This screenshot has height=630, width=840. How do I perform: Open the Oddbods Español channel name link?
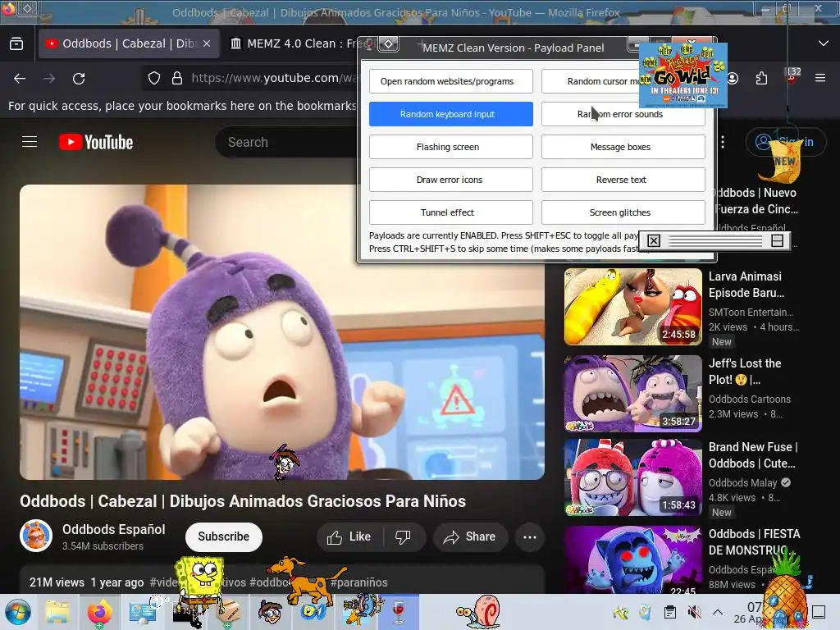113,529
